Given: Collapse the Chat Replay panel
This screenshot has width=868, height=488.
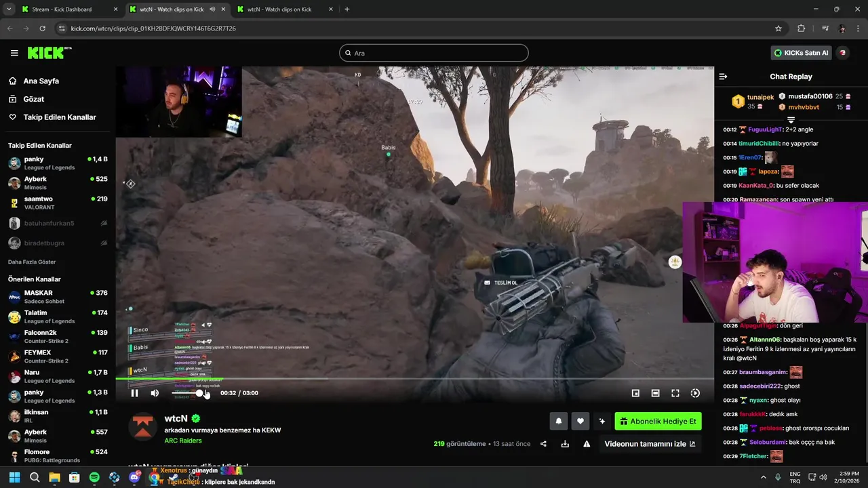Looking at the screenshot, I should coord(723,77).
